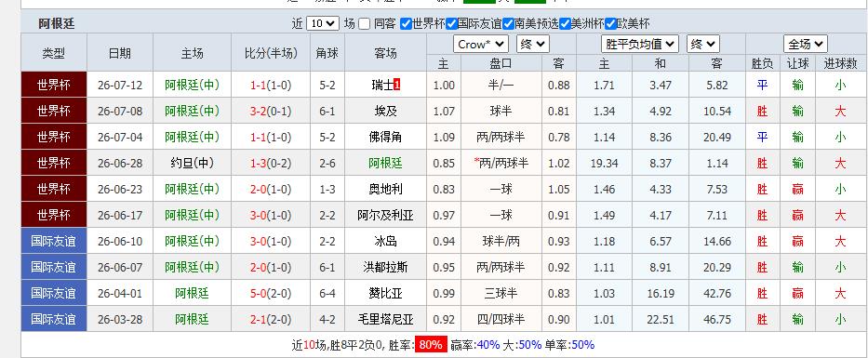Click score 5-0(2-0) against 赞比亚
Viewport: 868px width, 358px height.
click(x=271, y=293)
